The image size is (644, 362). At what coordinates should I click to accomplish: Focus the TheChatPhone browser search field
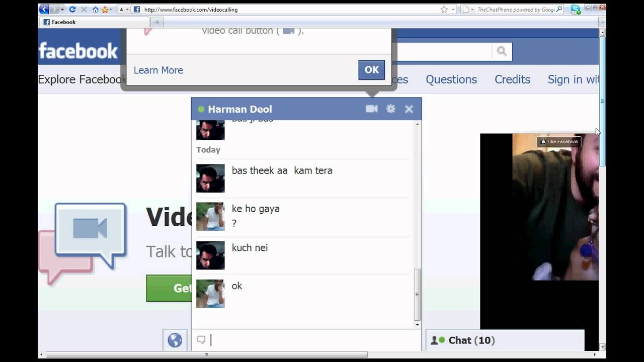(515, 9)
